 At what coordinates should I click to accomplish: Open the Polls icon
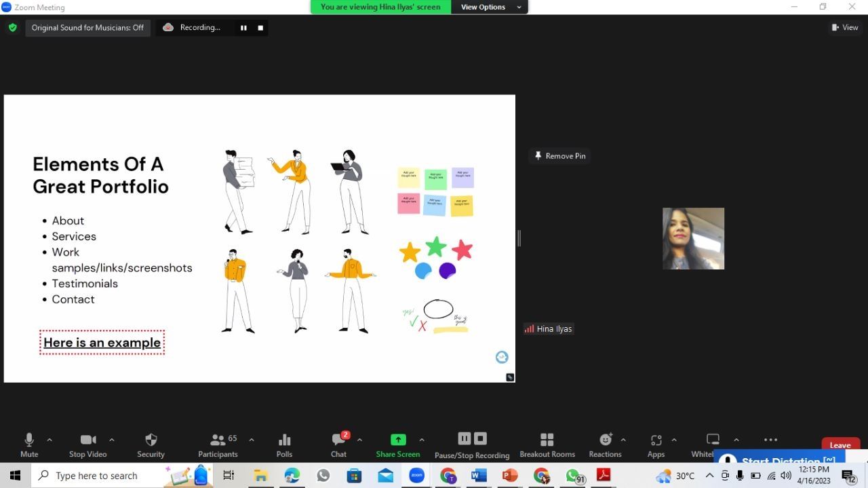tap(284, 445)
